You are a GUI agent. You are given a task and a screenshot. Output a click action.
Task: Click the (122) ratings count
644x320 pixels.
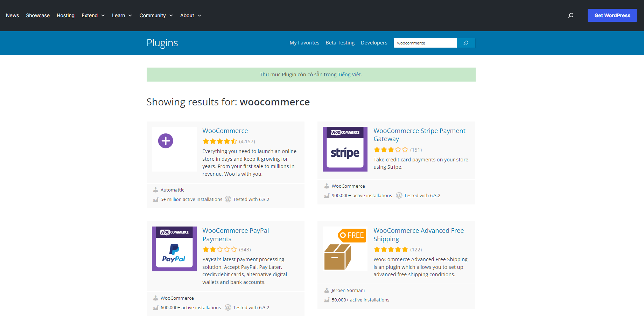coord(416,250)
